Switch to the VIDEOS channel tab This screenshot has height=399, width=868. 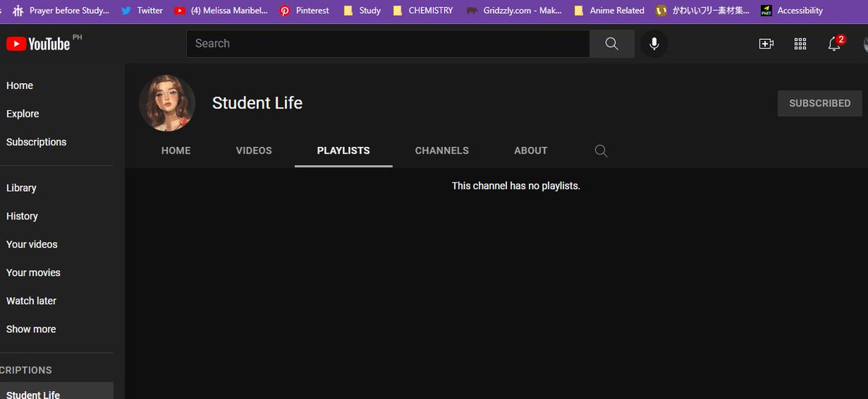pyautogui.click(x=254, y=151)
